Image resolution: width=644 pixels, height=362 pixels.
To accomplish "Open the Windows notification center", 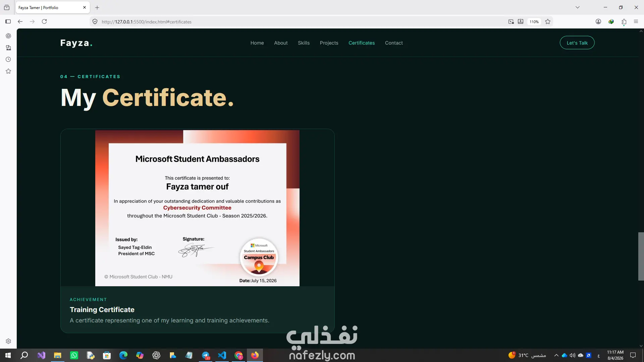I will [633, 355].
